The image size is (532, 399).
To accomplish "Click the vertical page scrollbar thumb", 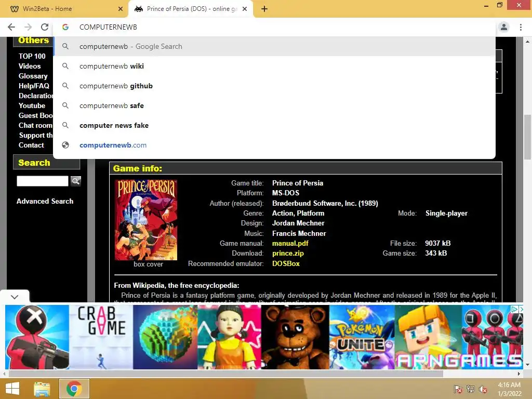I will point(528,137).
